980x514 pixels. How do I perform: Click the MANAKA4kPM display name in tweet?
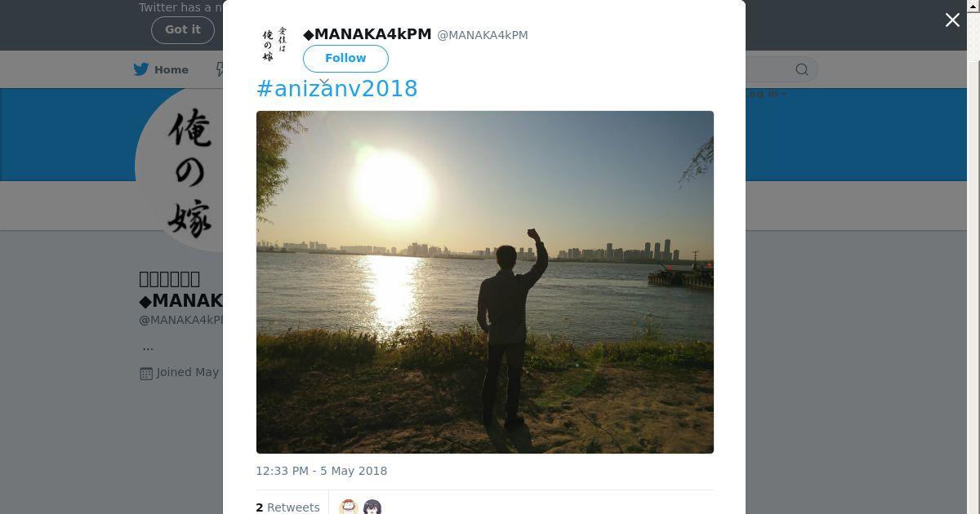coord(367,34)
